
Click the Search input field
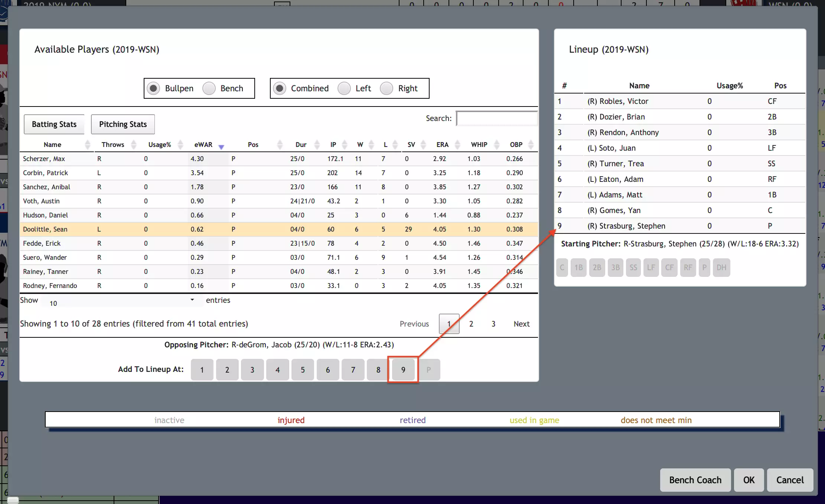pos(497,118)
